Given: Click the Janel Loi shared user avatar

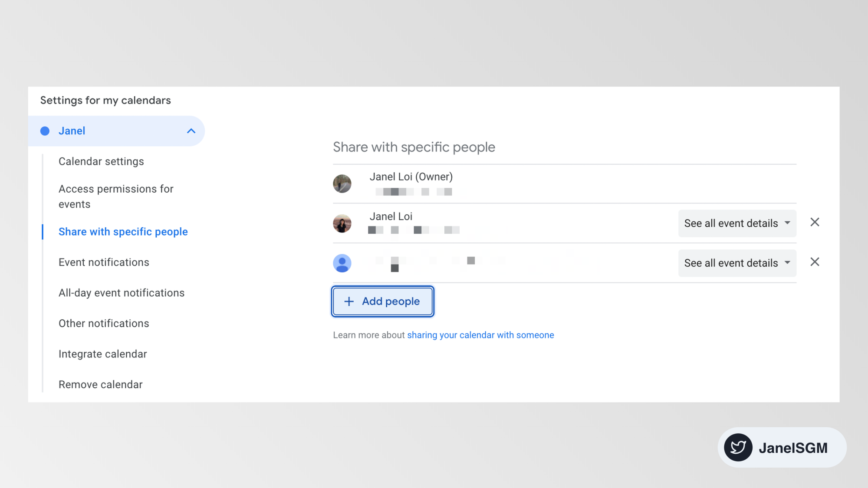Looking at the screenshot, I should (342, 223).
